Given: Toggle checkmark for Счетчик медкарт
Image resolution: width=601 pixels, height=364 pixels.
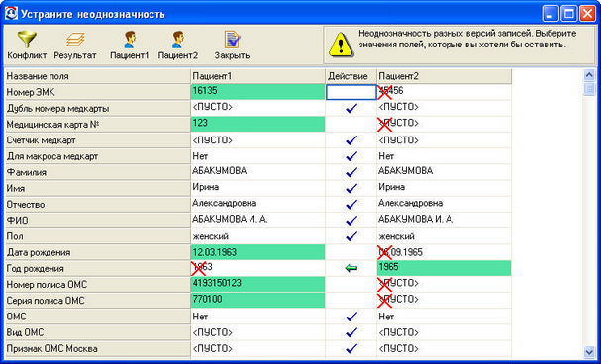Looking at the screenshot, I should click(x=351, y=140).
